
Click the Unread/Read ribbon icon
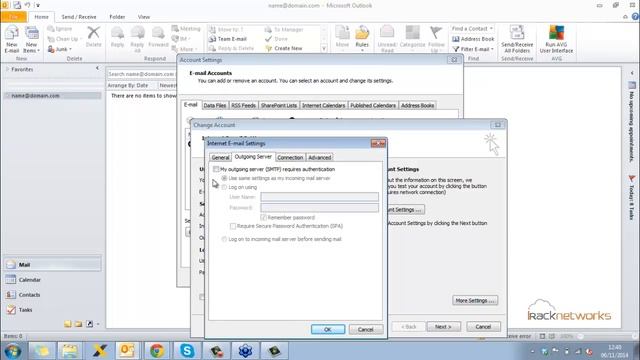click(387, 39)
